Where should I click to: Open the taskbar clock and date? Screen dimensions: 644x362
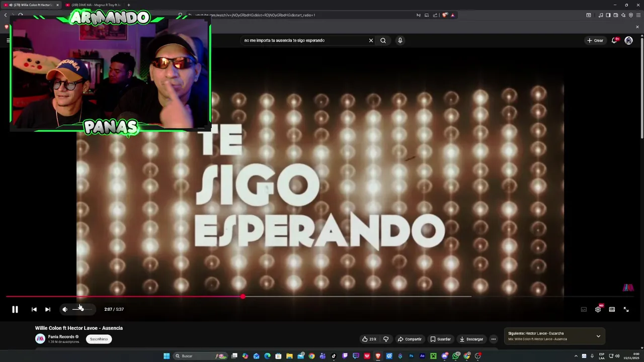tap(632, 356)
